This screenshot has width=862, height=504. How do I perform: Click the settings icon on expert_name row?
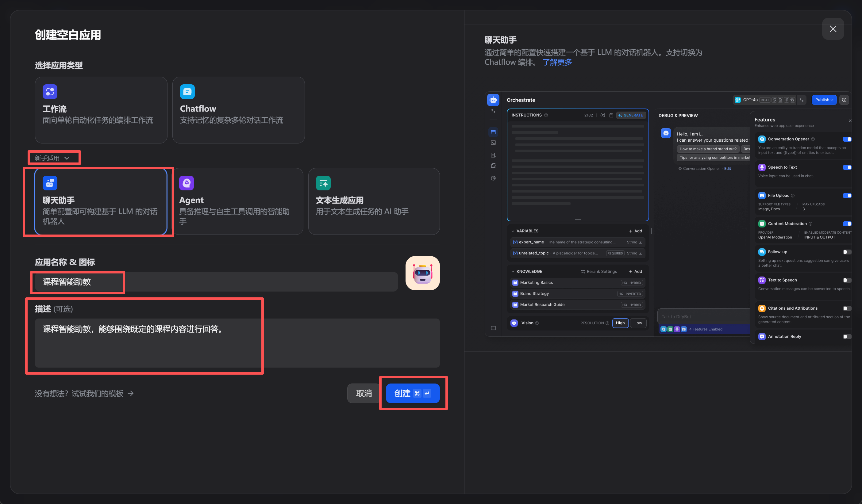coord(640,242)
